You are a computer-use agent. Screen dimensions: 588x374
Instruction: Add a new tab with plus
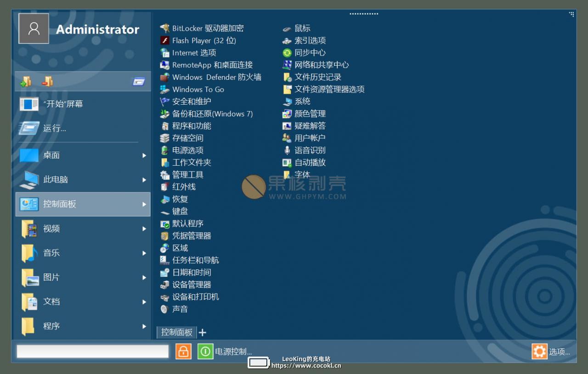click(202, 332)
